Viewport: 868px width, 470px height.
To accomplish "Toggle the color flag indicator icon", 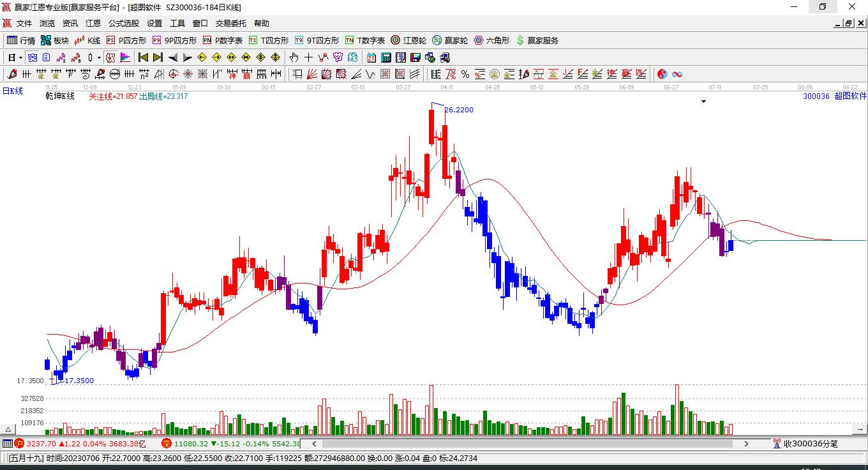I will [124, 57].
